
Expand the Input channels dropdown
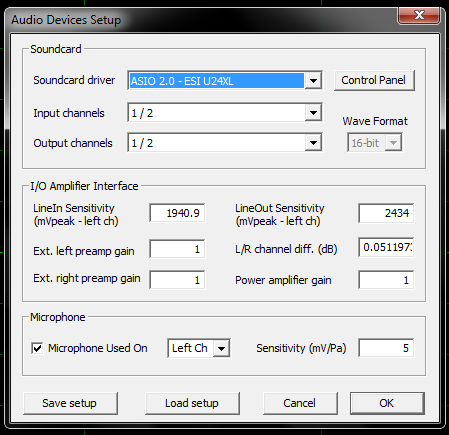click(313, 113)
